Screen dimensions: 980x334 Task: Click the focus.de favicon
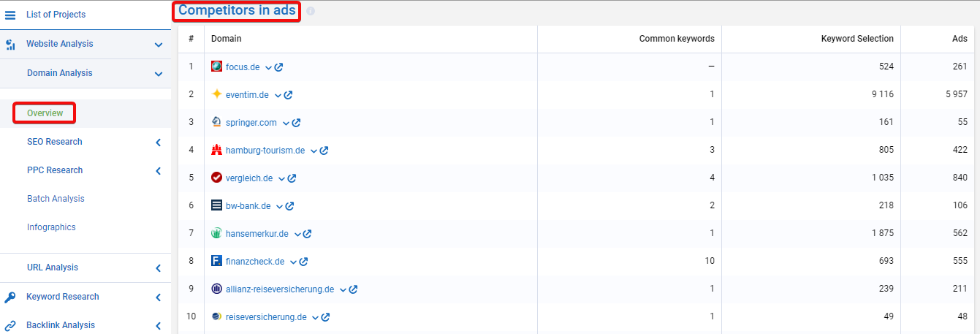(216, 67)
